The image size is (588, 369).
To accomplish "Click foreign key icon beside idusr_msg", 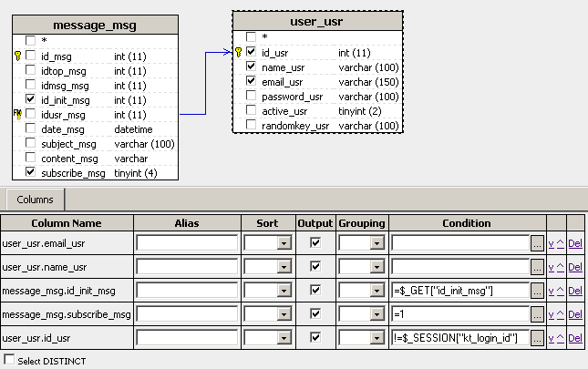I will [17, 114].
